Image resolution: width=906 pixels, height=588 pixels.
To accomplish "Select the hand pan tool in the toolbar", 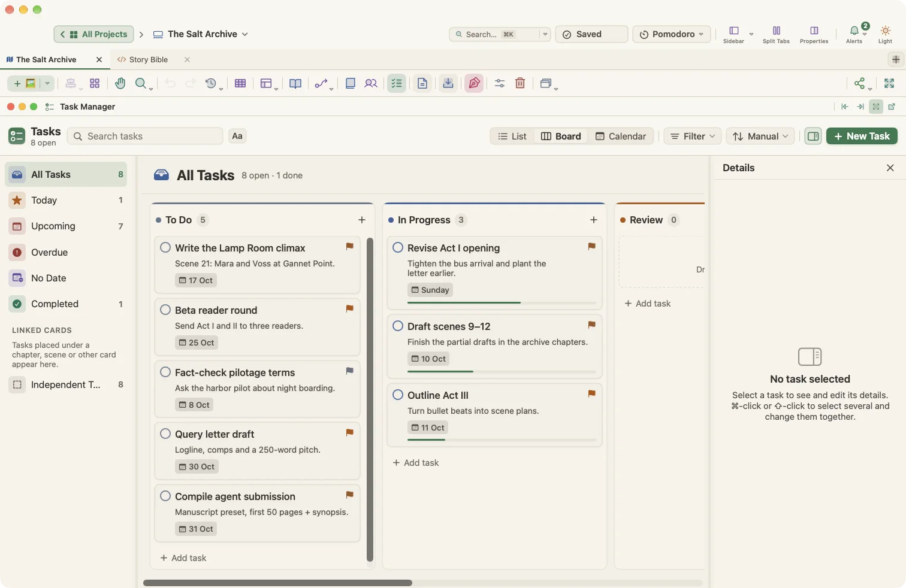I will click(x=120, y=83).
